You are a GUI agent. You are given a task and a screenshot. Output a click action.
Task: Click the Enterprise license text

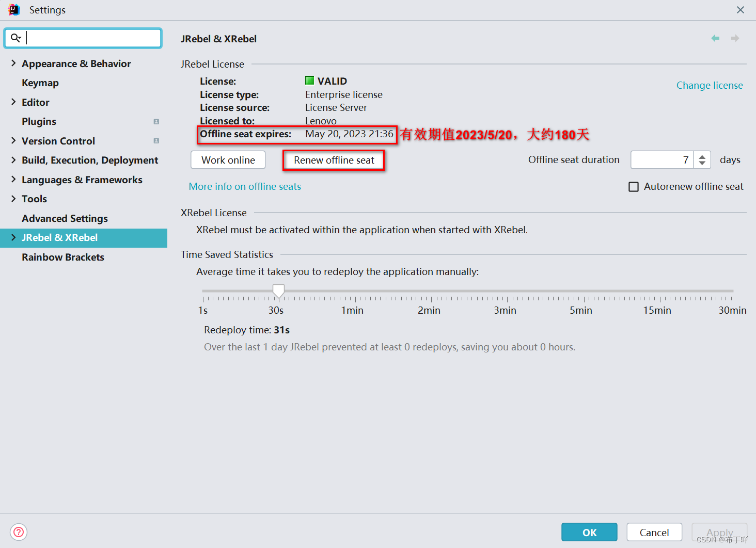pyautogui.click(x=344, y=95)
